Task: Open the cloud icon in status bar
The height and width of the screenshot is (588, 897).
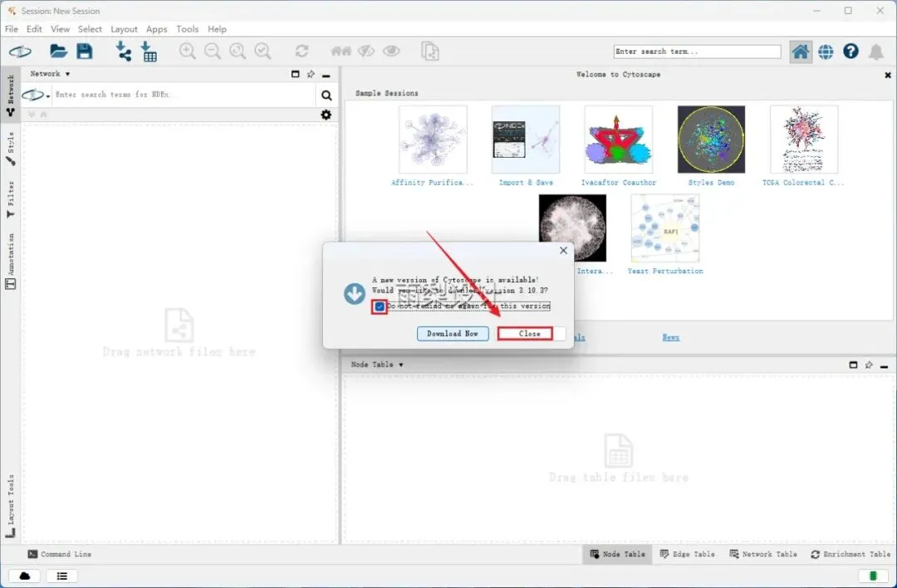Action: tap(25, 576)
